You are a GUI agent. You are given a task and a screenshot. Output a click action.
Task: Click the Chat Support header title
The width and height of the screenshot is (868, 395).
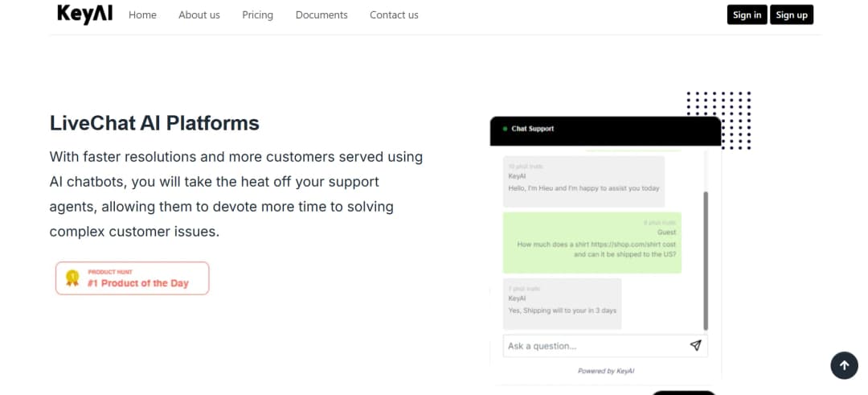pyautogui.click(x=533, y=129)
